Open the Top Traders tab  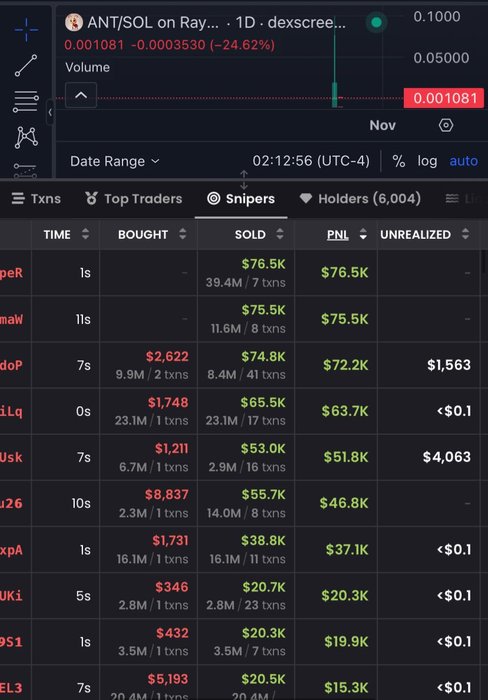(134, 199)
